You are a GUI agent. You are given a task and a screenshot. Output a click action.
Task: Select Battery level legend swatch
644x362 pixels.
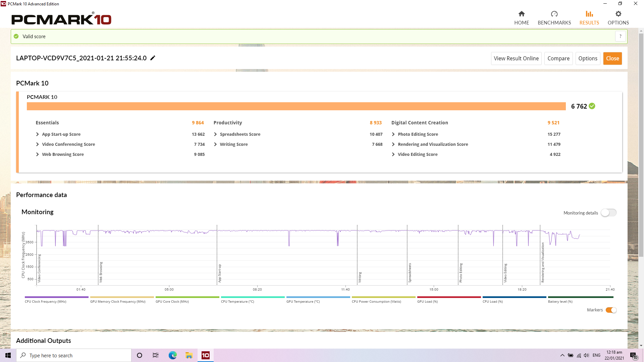580,297
